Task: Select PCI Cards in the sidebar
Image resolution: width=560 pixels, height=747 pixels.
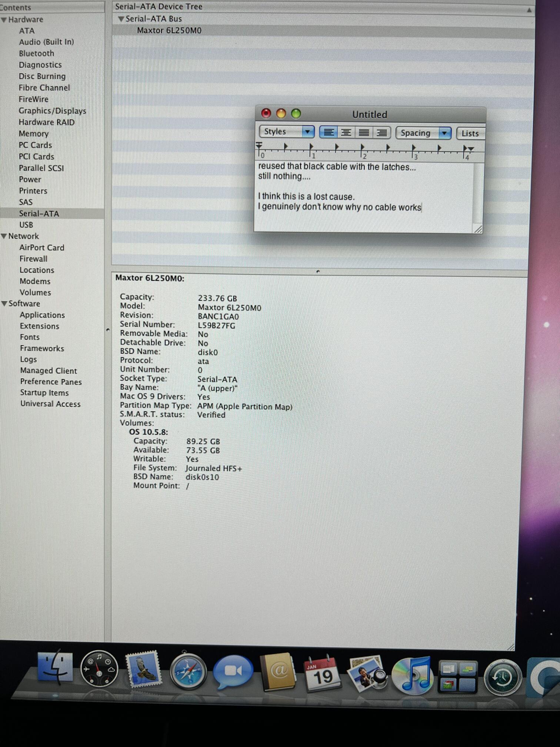Action: click(x=37, y=157)
